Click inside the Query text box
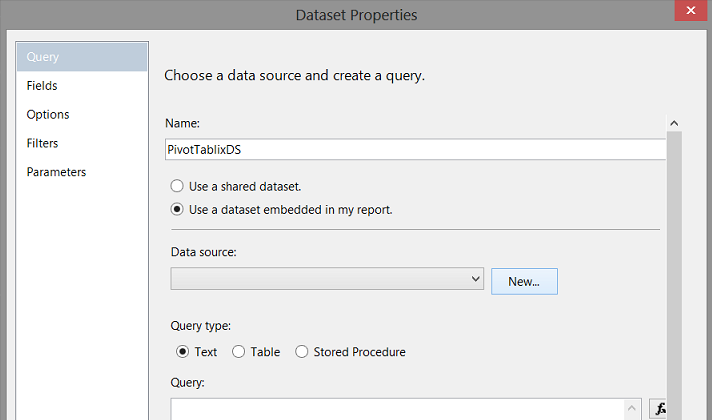Screen dimensions: 712x420 point(400,409)
